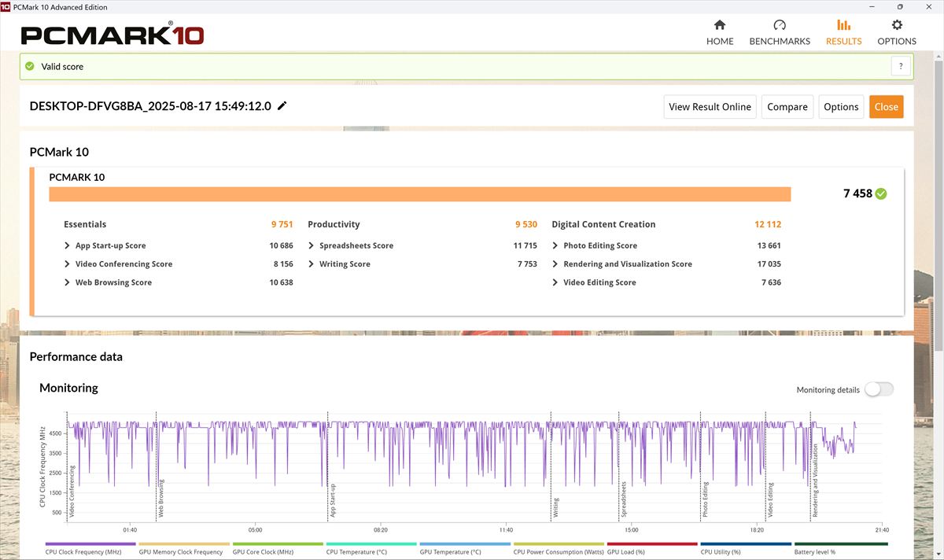This screenshot has height=560, width=944.
Task: Open the result Options button beside Compare
Action: tap(841, 107)
